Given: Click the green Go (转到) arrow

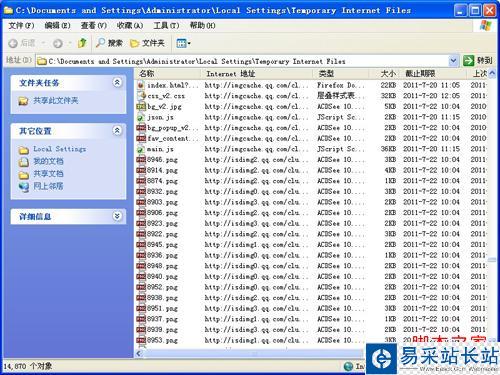Looking at the screenshot, I should click(468, 61).
